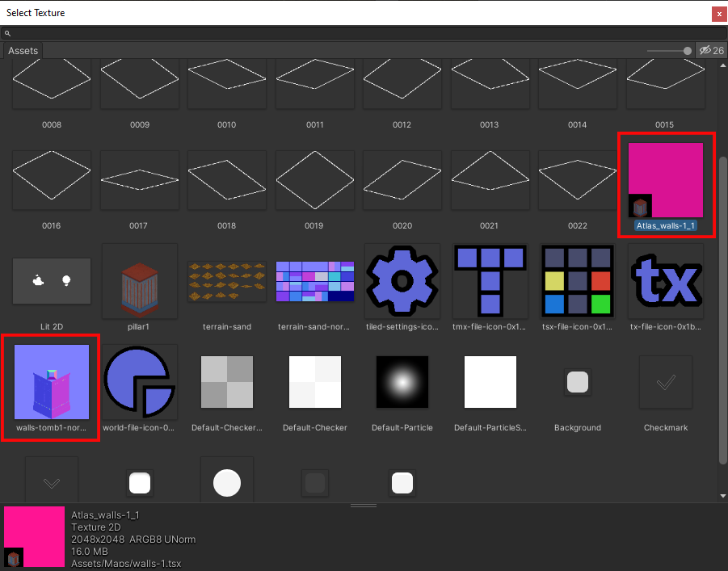Select the Atlas_walls-1_1 texture
Viewport: 728px width, 571px height.
tap(665, 179)
